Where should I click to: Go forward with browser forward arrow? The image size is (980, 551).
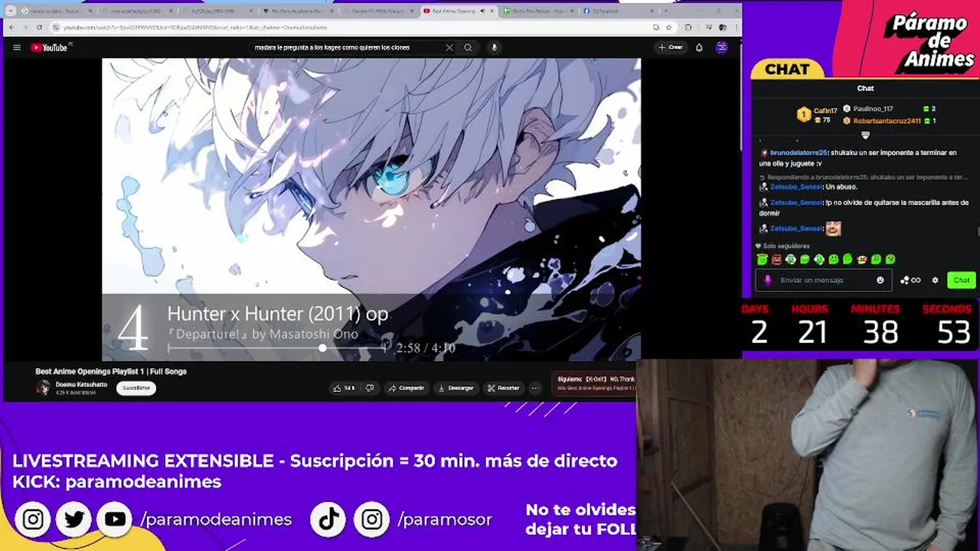pos(26,28)
